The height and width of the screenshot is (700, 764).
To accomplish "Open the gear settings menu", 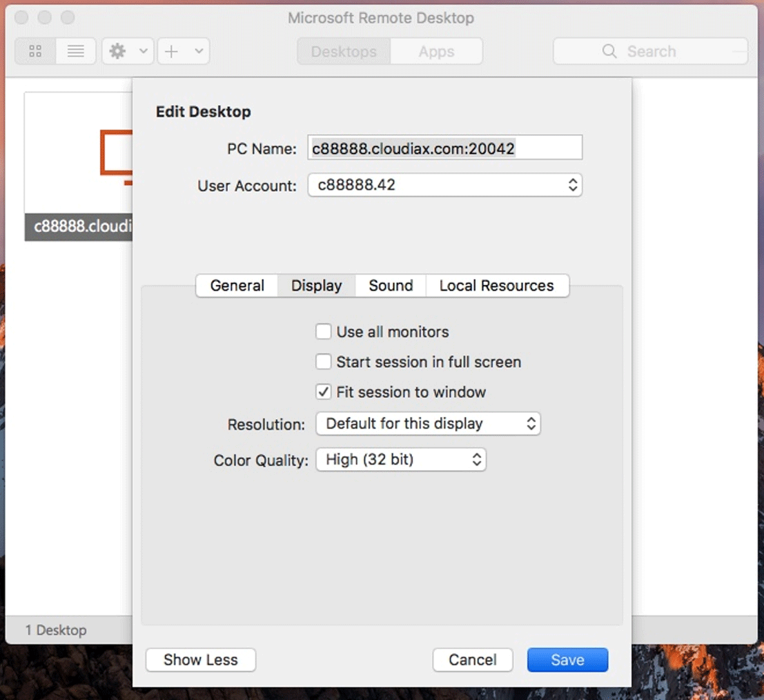I will [117, 51].
